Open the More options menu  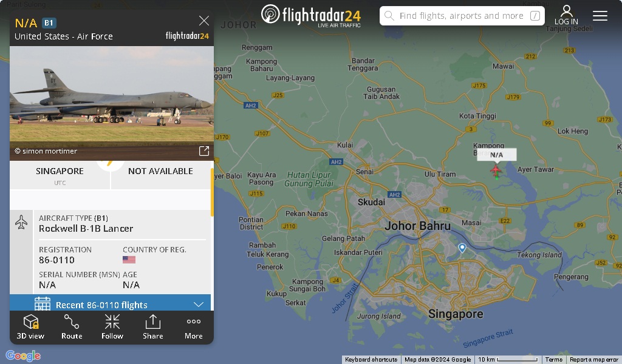click(194, 327)
